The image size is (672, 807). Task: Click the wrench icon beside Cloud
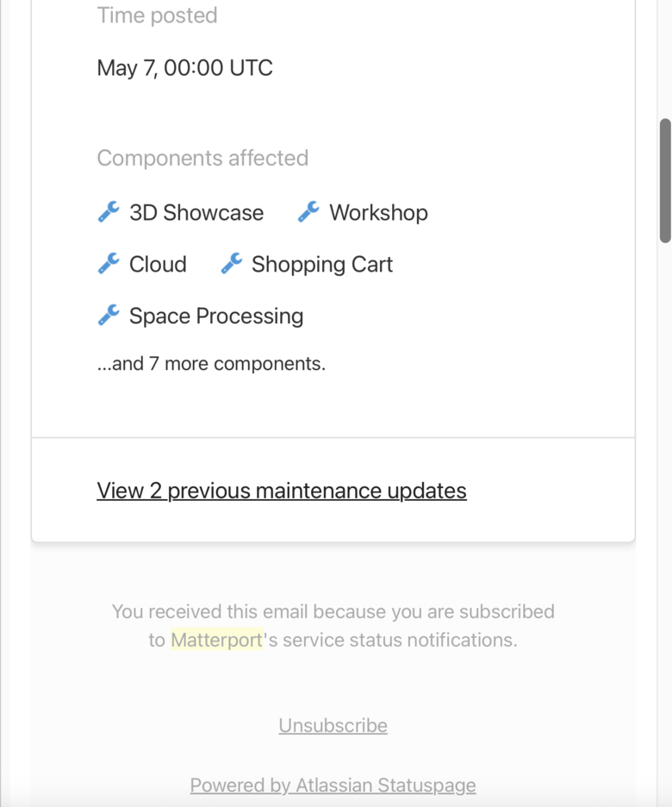[109, 263]
